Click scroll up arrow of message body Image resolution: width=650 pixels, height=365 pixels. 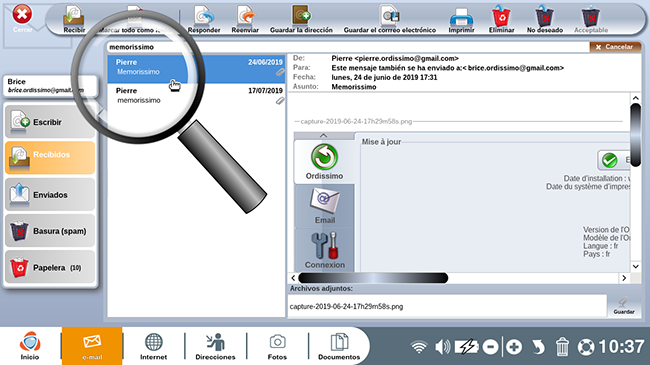[x=635, y=98]
